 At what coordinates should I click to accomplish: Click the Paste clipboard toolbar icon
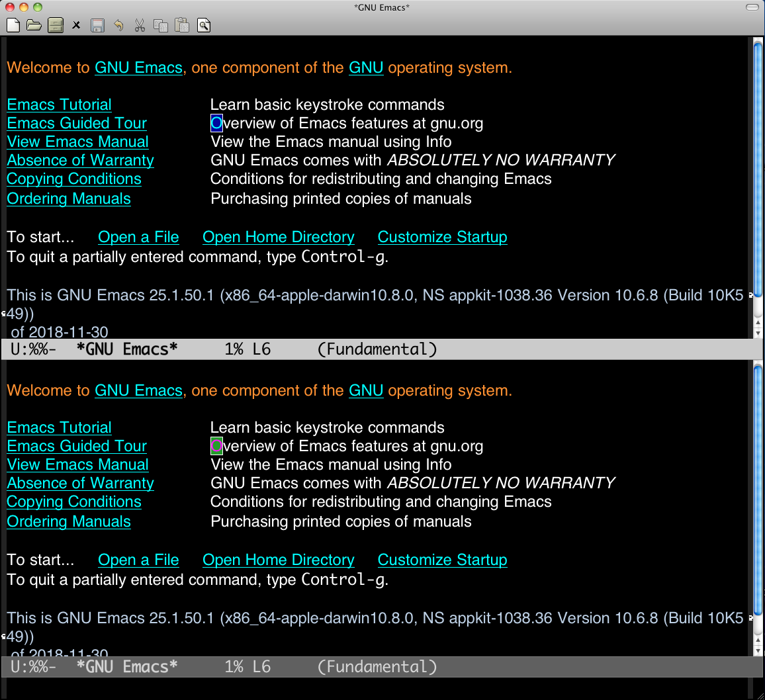coord(182,25)
